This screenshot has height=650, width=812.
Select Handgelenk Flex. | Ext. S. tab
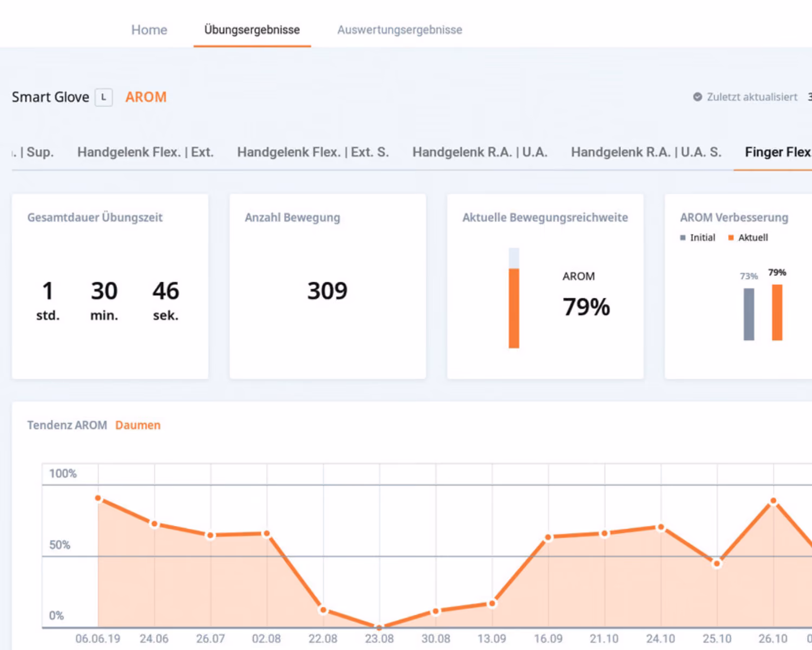(x=313, y=152)
